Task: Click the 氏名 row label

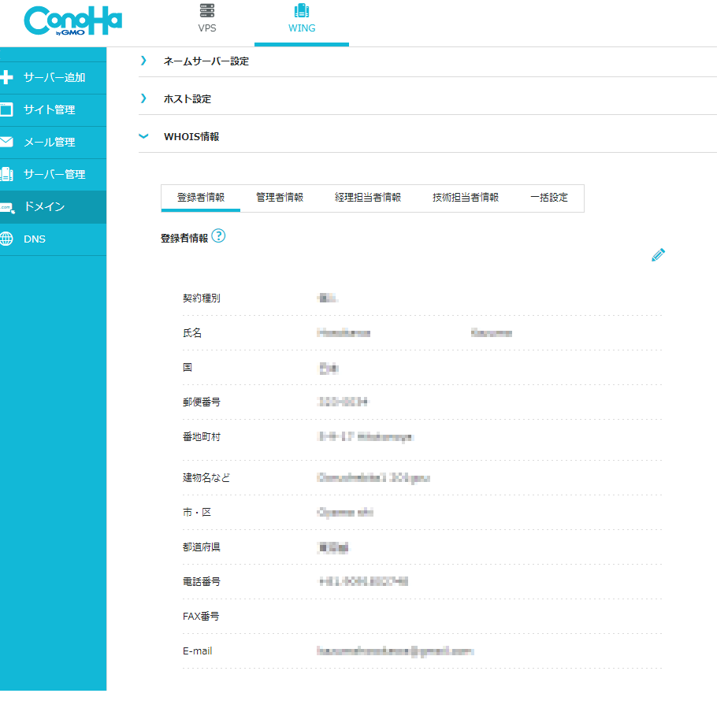Action: 192,333
